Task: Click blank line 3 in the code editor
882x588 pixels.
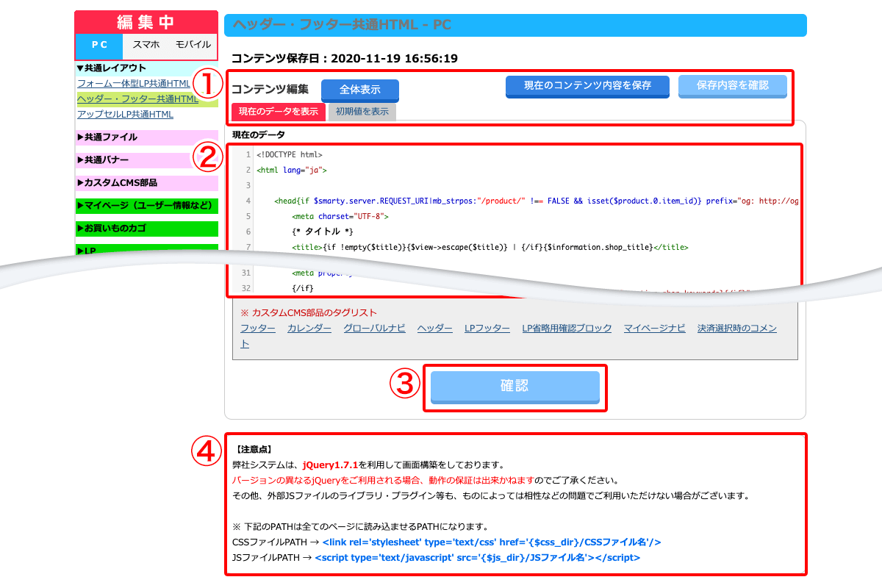Action: pos(526,186)
